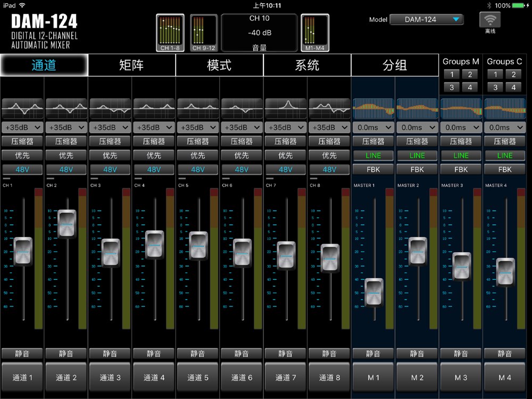The height and width of the screenshot is (399, 532).
Task: Tap the Wi-Fi 离线 connection icon
Action: pos(490,23)
